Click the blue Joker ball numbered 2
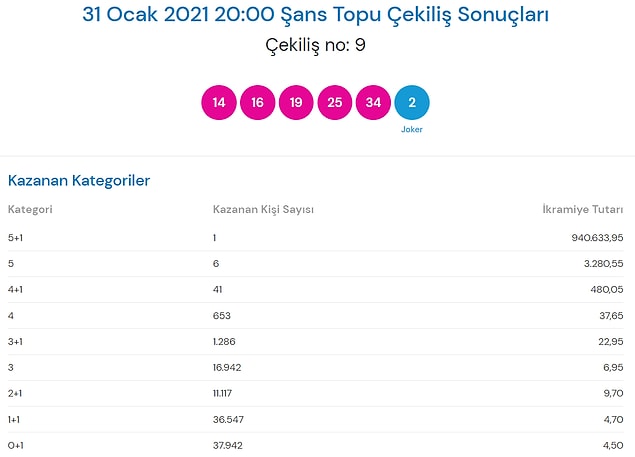 (x=412, y=103)
